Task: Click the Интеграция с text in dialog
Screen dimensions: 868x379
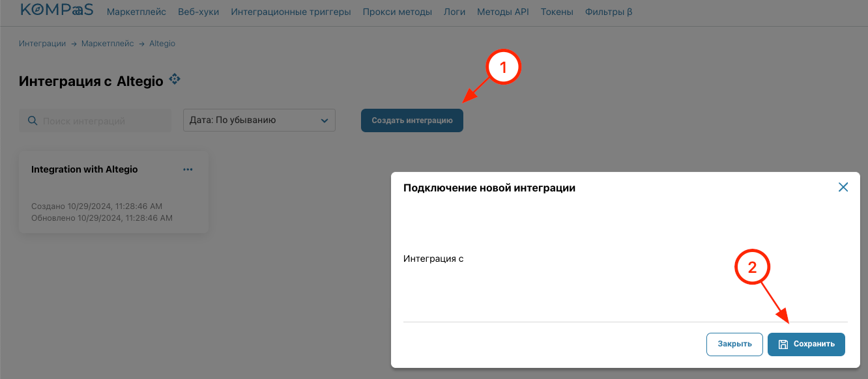Action: 433,259
